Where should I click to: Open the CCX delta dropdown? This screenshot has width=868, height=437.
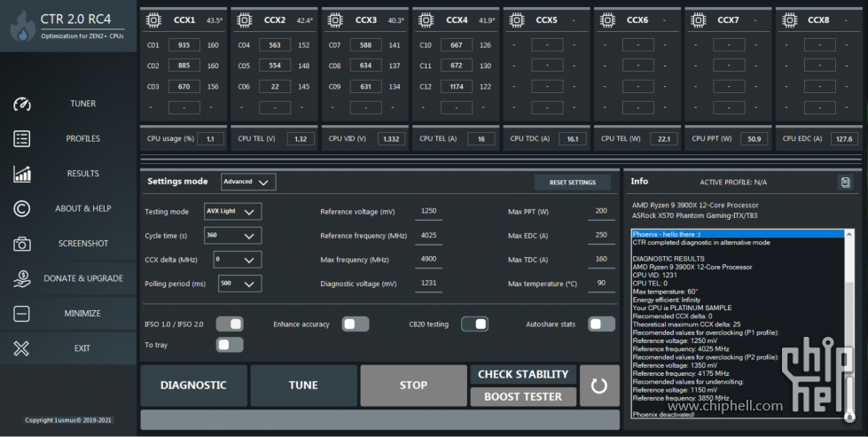238,260
